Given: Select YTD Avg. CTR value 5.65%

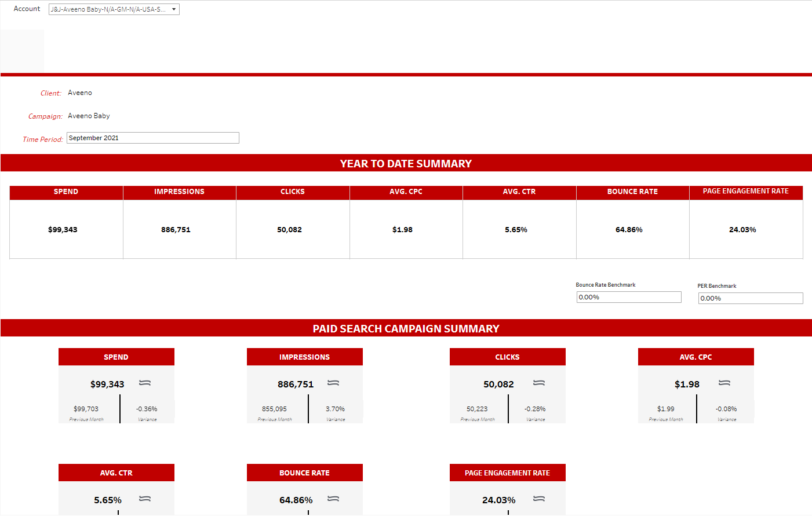Looking at the screenshot, I should tap(516, 230).
